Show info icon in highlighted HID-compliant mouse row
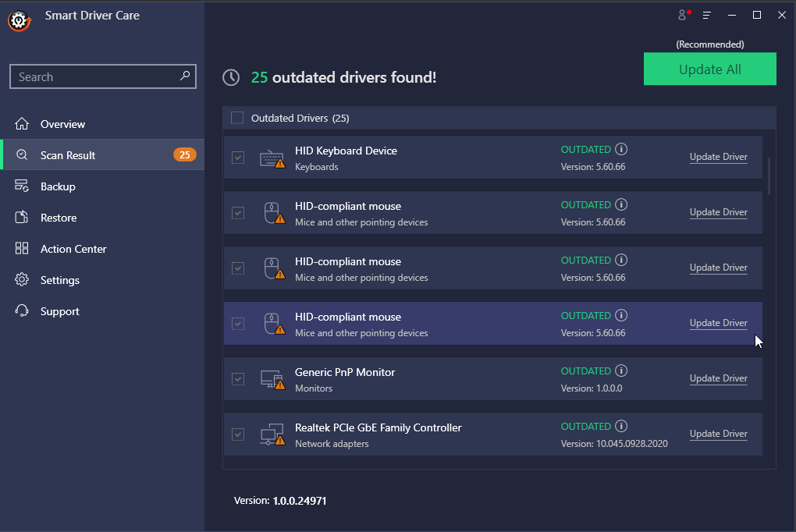 point(621,315)
